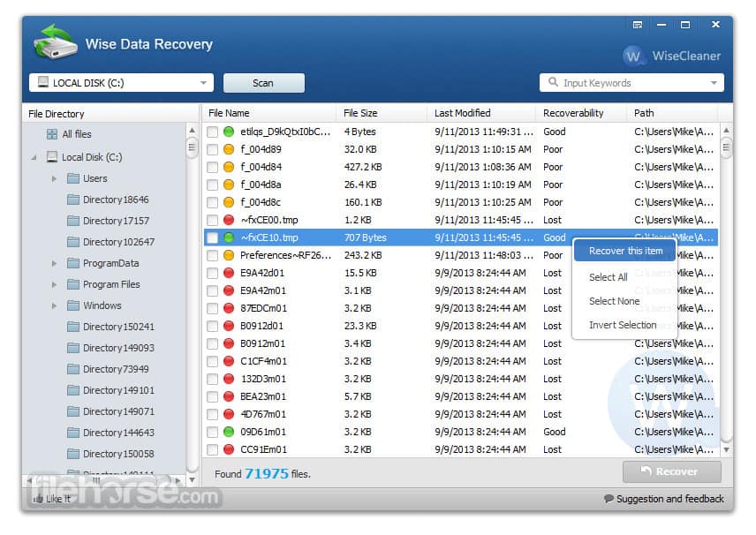756x535 pixels.
Task: Click the directory tree vertical scrollbar thumb
Action: 192,147
